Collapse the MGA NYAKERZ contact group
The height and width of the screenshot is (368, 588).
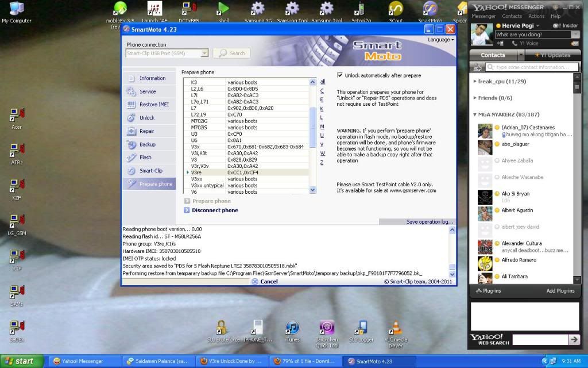pos(475,114)
